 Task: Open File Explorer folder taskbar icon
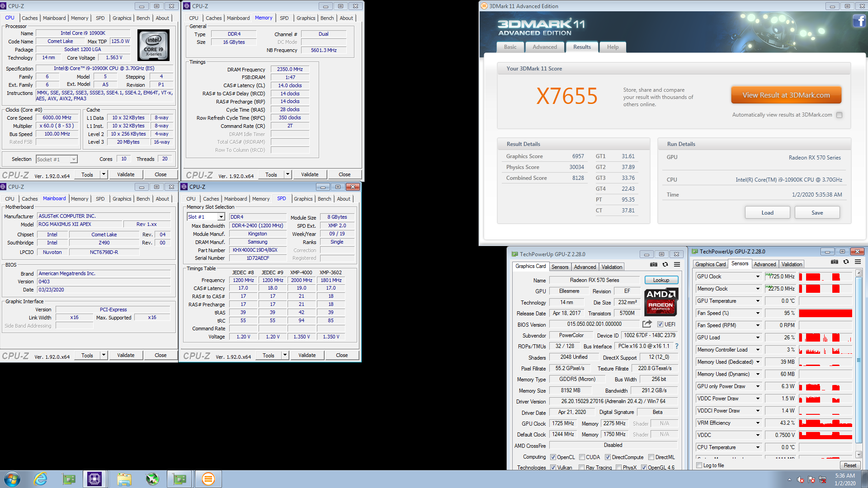[124, 479]
